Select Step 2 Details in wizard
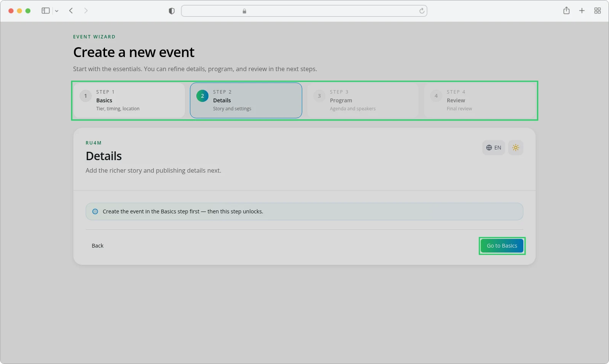The width and height of the screenshot is (609, 364). pyautogui.click(x=246, y=100)
